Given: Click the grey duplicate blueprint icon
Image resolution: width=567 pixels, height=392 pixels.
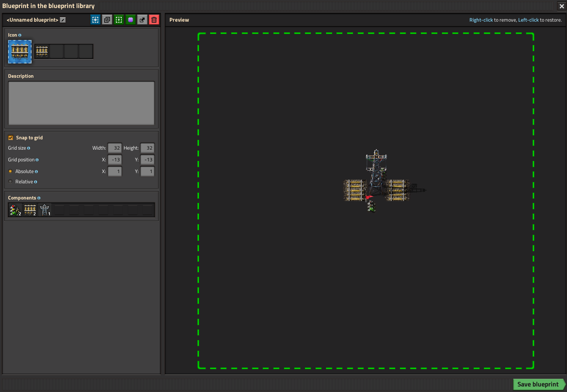Looking at the screenshot, I should [x=107, y=20].
